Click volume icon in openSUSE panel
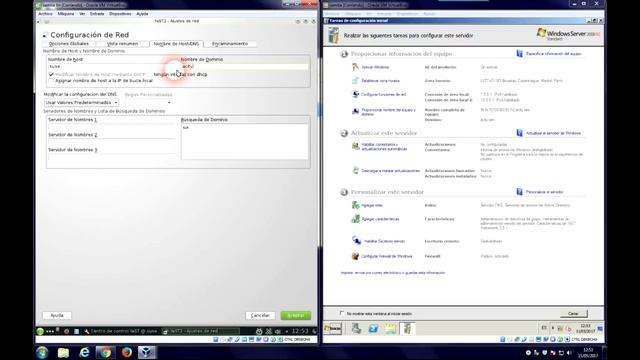The image size is (640, 360). (278, 331)
